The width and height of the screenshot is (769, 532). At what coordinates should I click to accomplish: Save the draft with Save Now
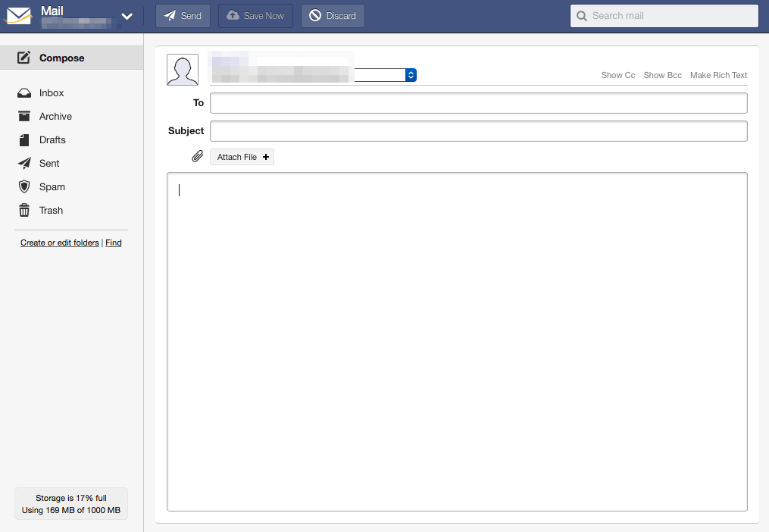(255, 15)
